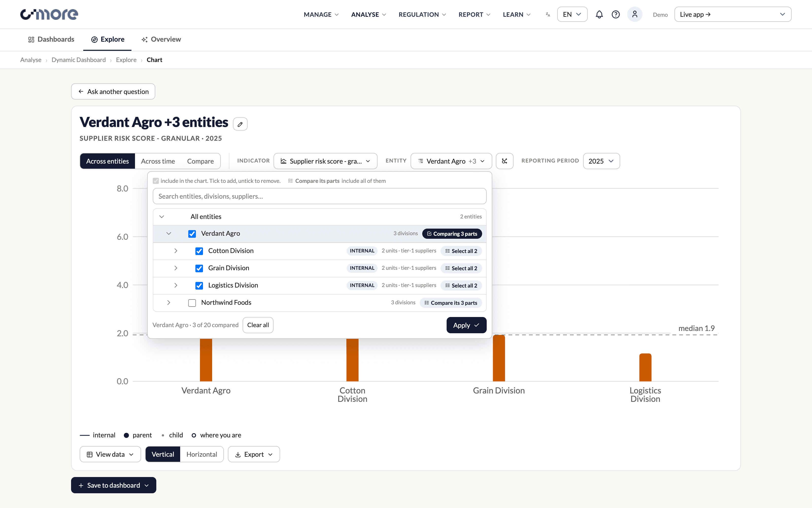Collapse the All entities row

[x=162, y=217]
